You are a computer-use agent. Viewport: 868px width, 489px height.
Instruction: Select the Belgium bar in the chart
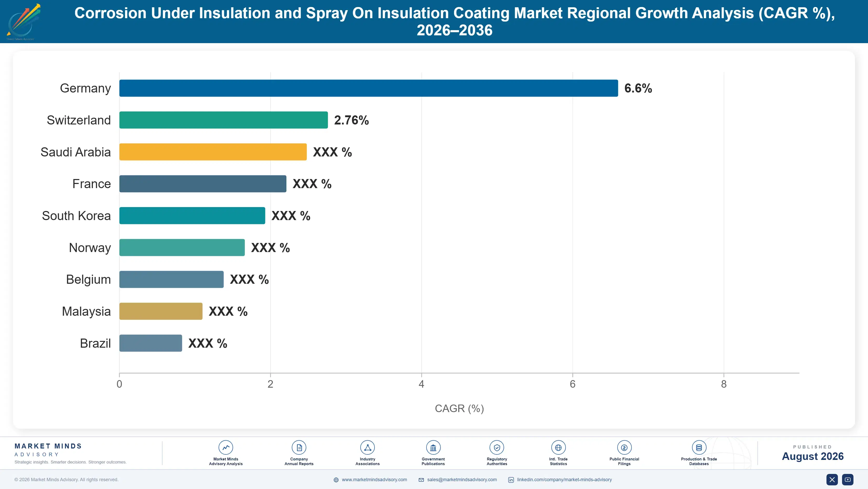(x=172, y=279)
